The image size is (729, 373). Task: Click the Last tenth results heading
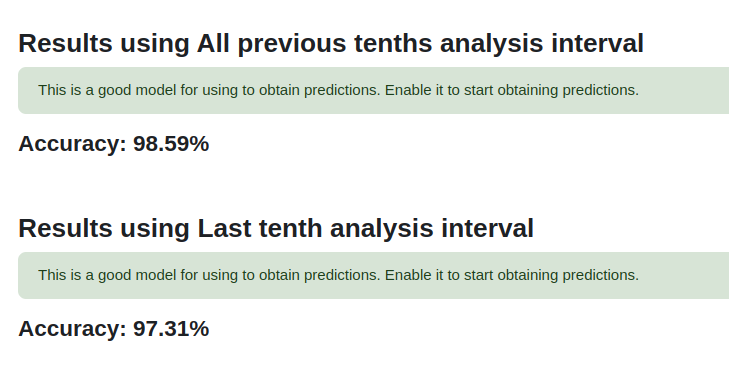click(x=276, y=228)
